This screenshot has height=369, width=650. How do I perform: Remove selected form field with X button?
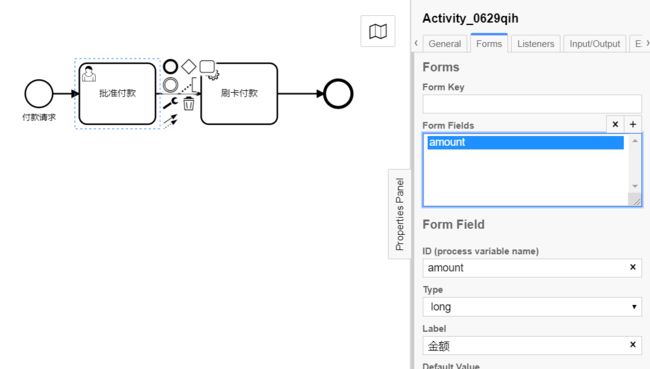click(615, 124)
